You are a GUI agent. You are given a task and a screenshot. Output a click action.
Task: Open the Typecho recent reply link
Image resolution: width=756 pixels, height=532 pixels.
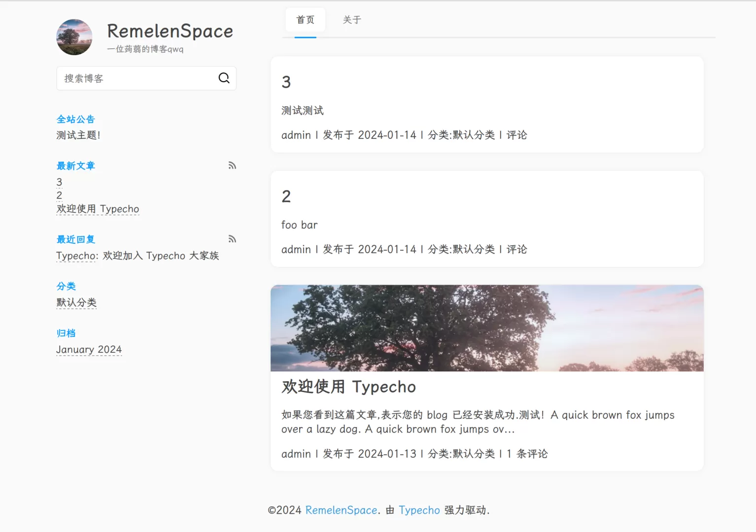(x=77, y=256)
